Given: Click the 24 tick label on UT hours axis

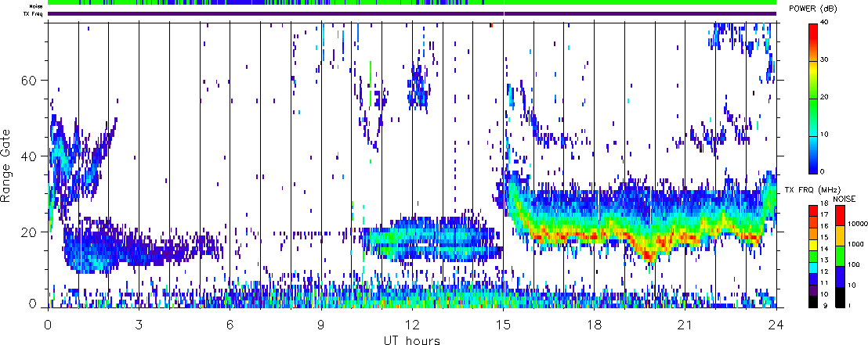Looking at the screenshot, I should (776, 323).
